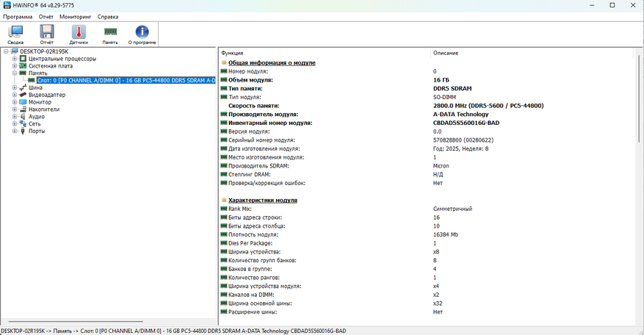The width and height of the screenshot is (644, 335).
Task: Click value CBDAD5S560016G-BAD
Action: pyautogui.click(x=466, y=123)
